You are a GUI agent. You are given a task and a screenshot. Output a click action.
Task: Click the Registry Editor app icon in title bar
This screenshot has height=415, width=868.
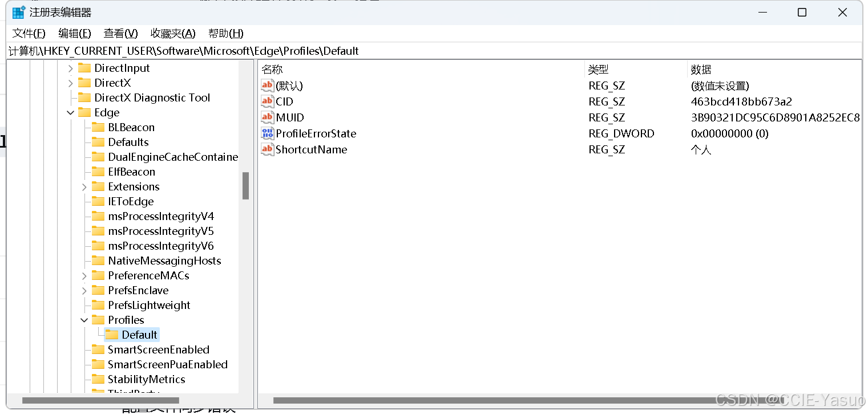click(x=19, y=12)
